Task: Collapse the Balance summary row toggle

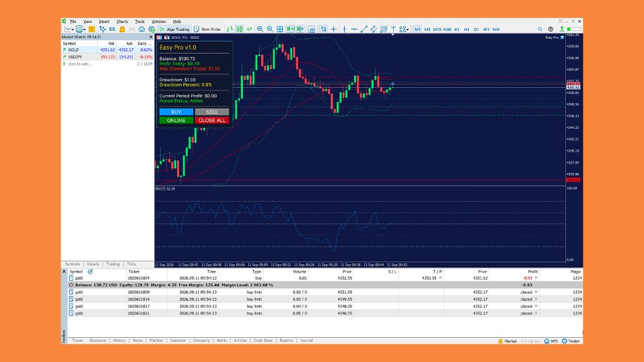Action: click(71, 285)
